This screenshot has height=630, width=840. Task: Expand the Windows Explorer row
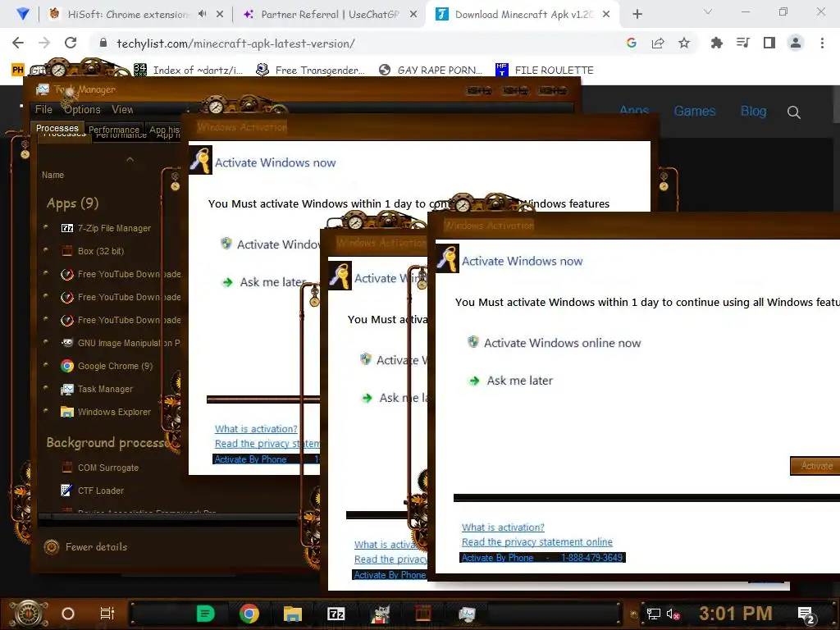46,412
